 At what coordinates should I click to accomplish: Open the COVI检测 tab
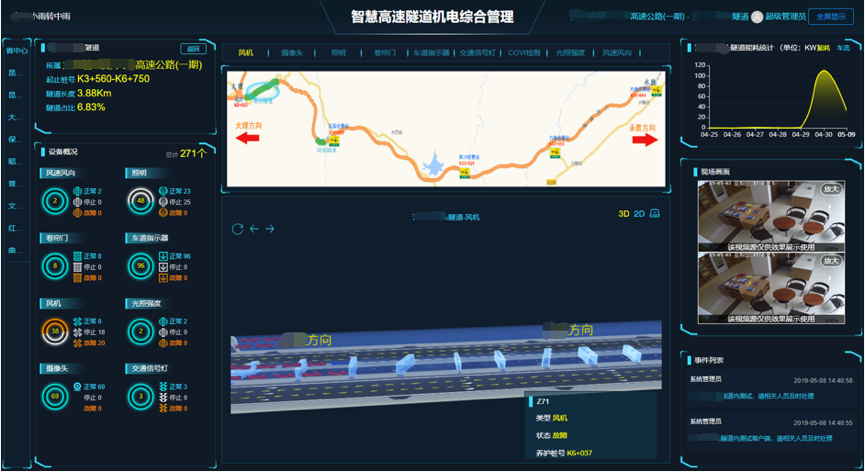tap(523, 52)
